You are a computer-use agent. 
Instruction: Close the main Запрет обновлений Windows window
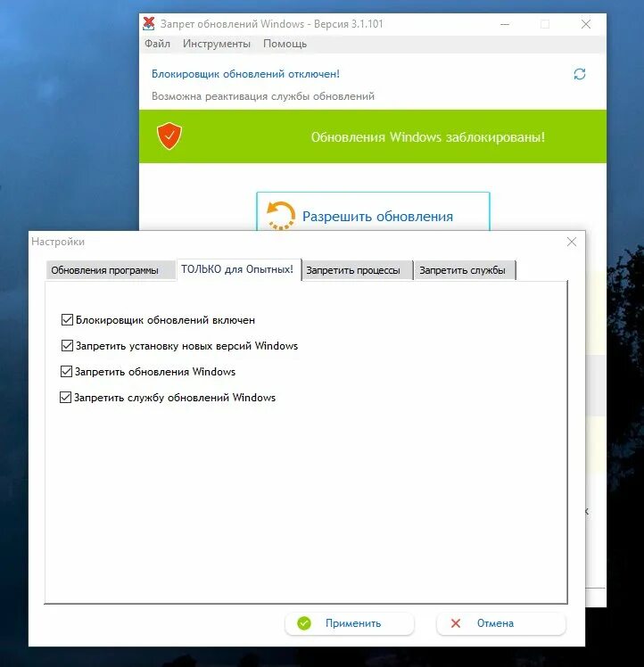[x=586, y=24]
